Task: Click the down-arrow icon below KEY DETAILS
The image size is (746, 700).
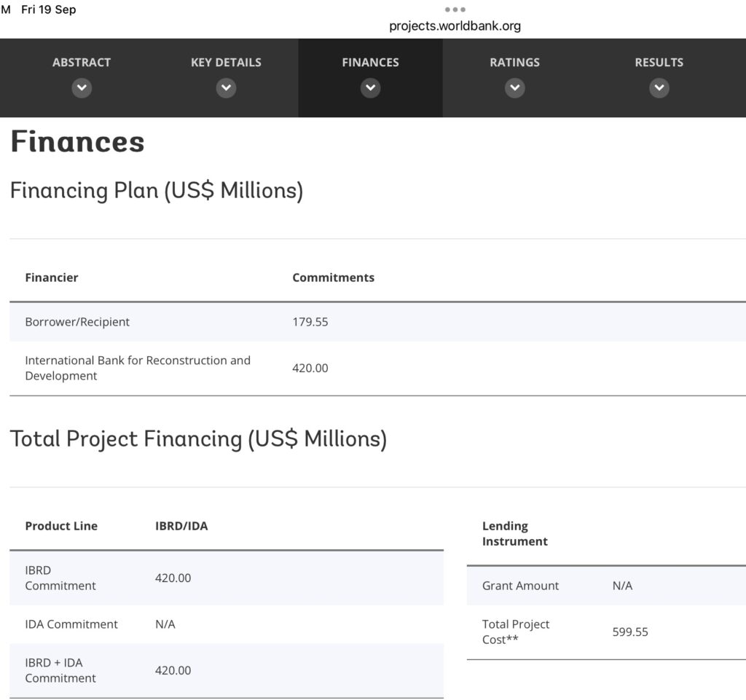Action: 226,88
